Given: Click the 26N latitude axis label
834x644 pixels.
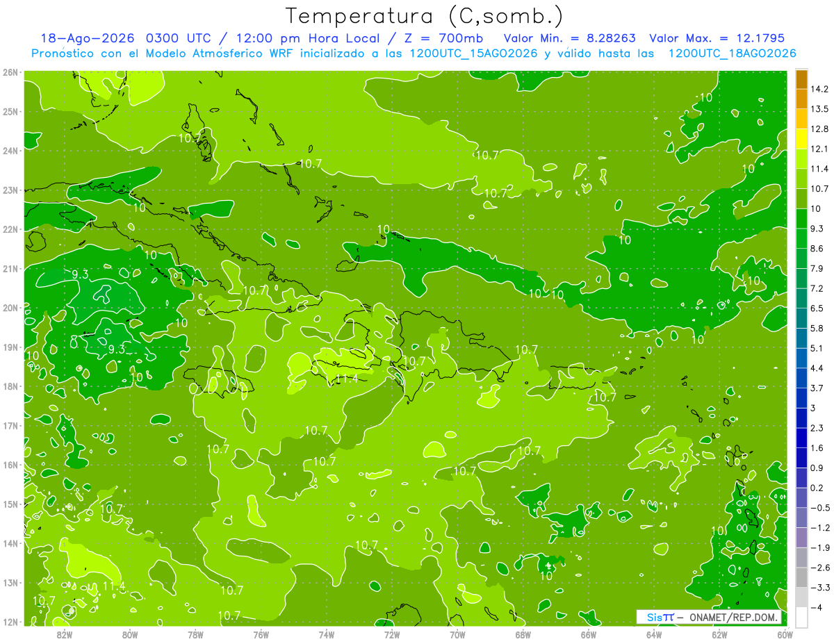Looking at the screenshot, I should tap(10, 72).
